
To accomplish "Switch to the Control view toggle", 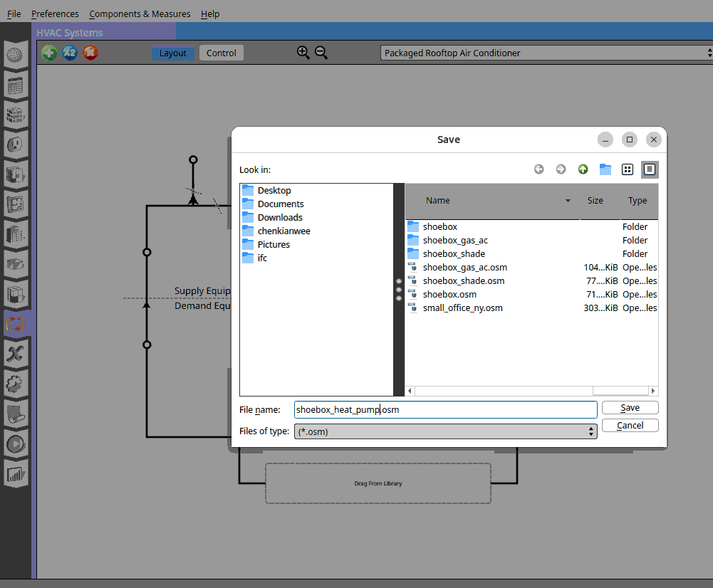I will point(222,53).
